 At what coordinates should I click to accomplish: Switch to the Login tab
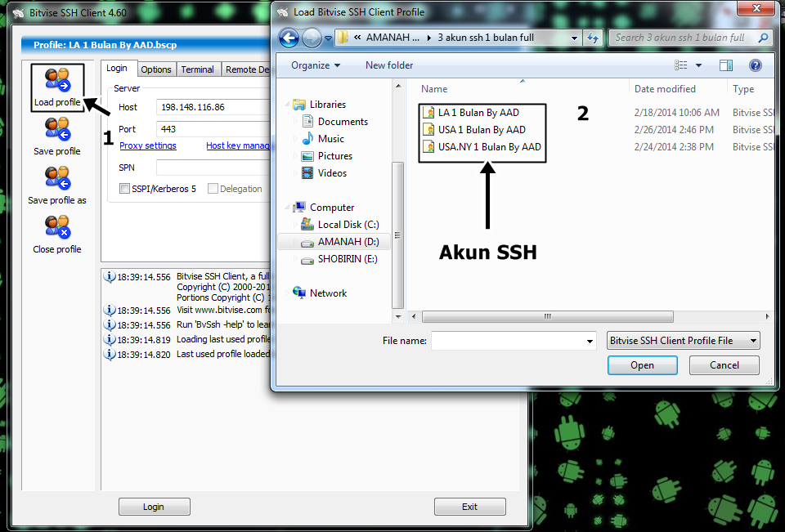[x=117, y=68]
